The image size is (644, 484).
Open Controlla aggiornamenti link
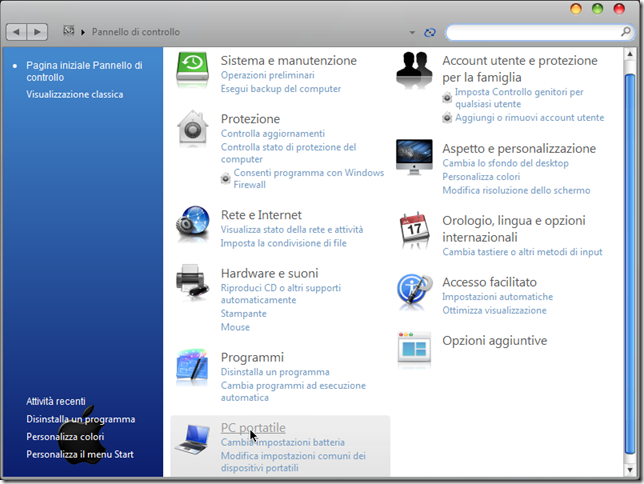click(x=273, y=134)
